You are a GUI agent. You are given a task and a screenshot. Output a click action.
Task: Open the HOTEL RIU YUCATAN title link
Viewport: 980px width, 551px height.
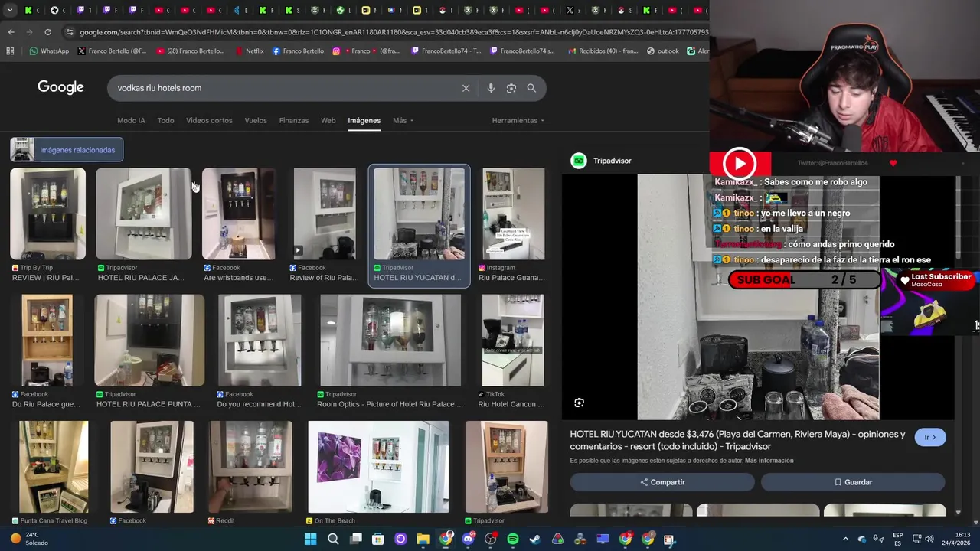[x=737, y=440]
